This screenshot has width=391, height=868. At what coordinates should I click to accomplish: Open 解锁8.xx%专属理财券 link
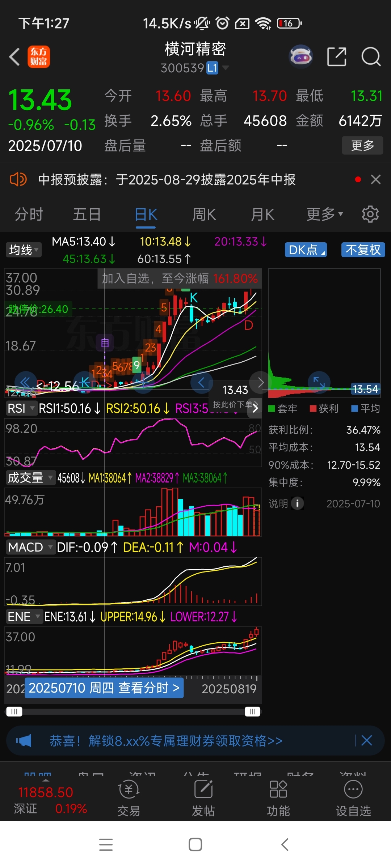[166, 741]
